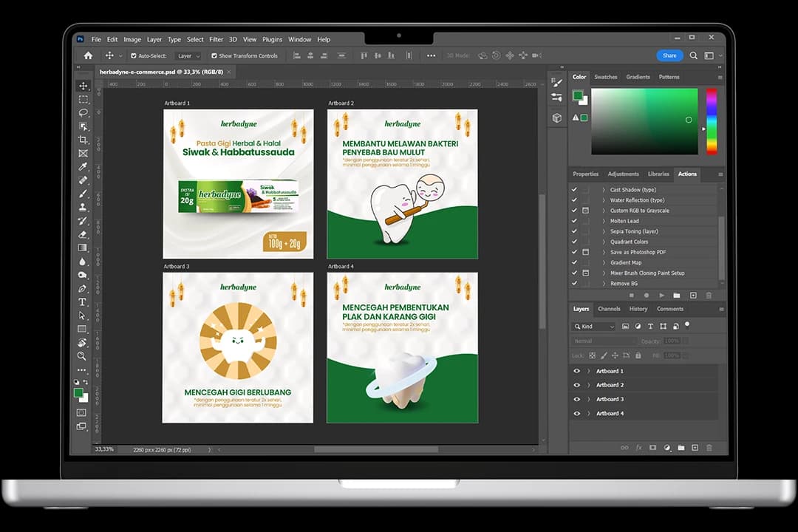The image size is (798, 532).
Task: Enable Show Transform Controls checkbox
Action: point(214,56)
